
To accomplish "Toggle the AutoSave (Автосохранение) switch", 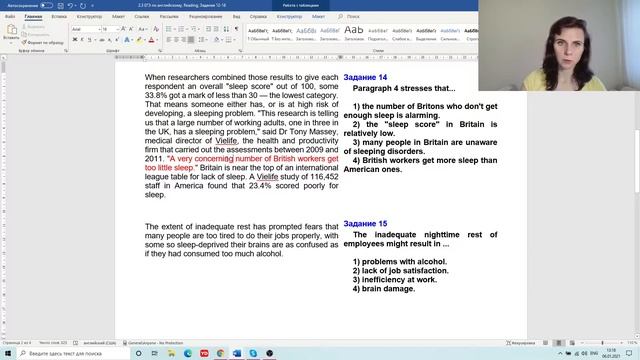I will (47, 6).
